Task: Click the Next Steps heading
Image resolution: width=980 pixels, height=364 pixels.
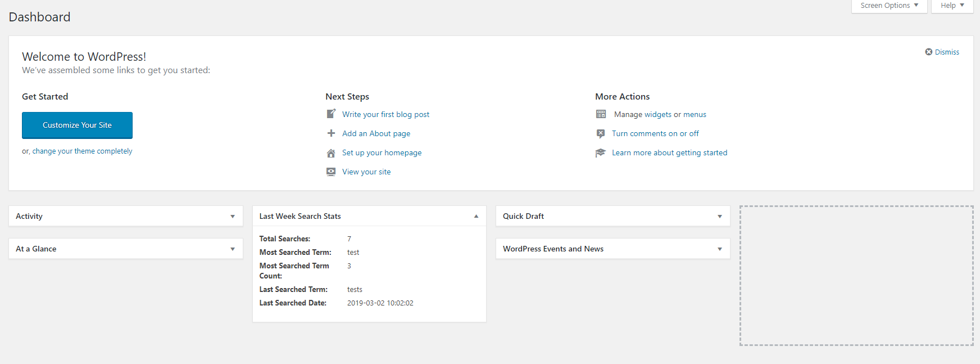Action: (347, 96)
